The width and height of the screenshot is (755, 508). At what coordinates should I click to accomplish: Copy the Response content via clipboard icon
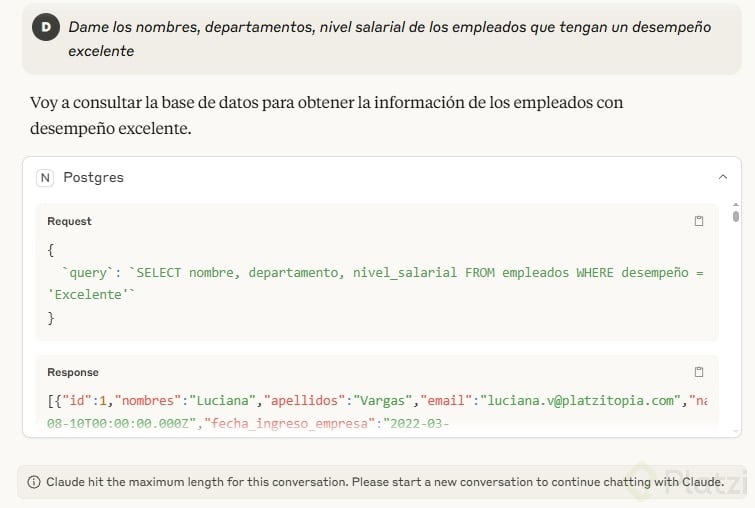coord(699,372)
